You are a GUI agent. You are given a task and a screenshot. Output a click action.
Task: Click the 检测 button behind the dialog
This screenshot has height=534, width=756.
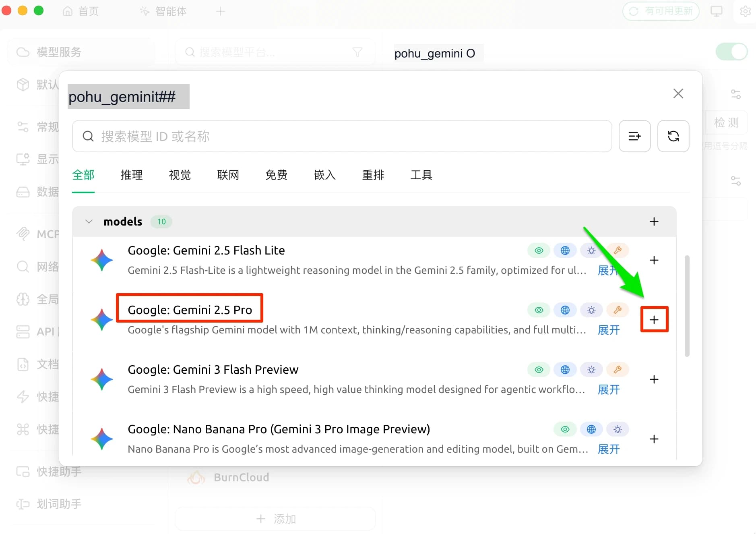coord(727,122)
